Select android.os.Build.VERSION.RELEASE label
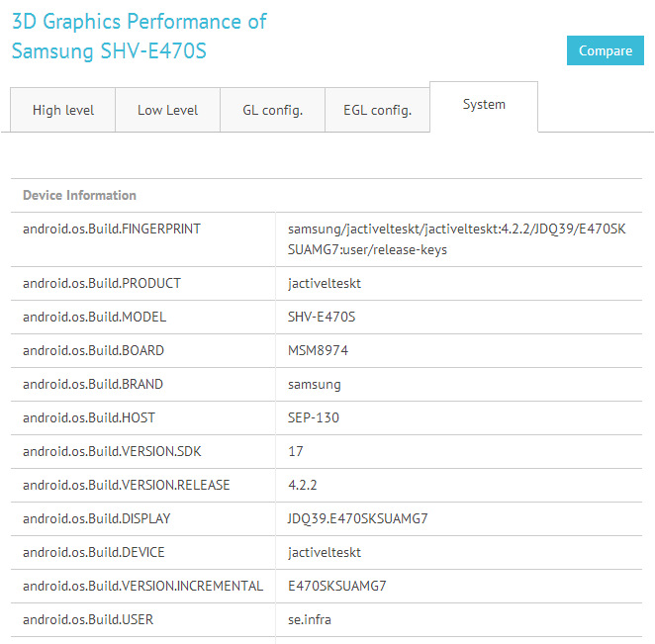 pos(127,485)
